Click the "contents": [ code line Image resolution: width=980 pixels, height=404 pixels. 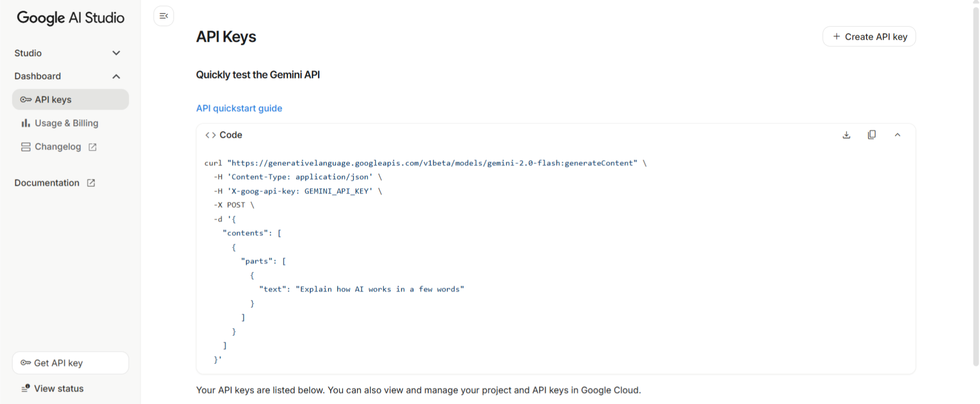tap(252, 233)
